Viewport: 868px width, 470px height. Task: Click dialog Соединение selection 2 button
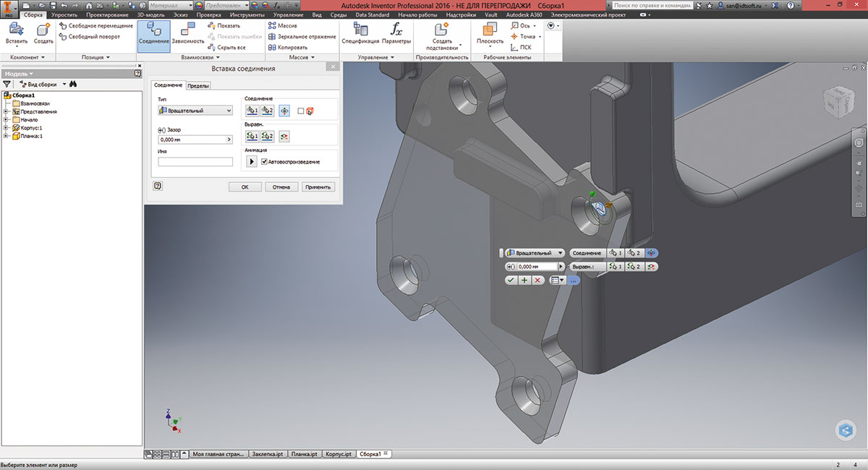coord(267,111)
